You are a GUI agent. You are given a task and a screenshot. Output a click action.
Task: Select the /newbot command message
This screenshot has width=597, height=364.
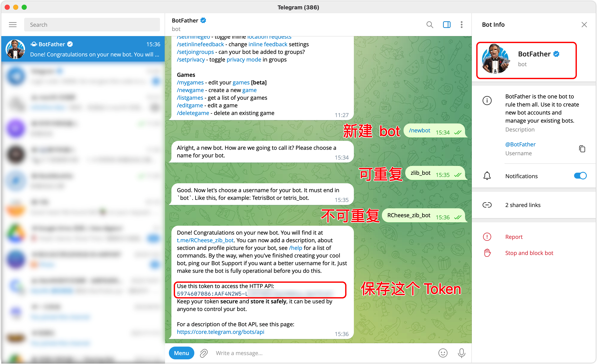pyautogui.click(x=419, y=130)
